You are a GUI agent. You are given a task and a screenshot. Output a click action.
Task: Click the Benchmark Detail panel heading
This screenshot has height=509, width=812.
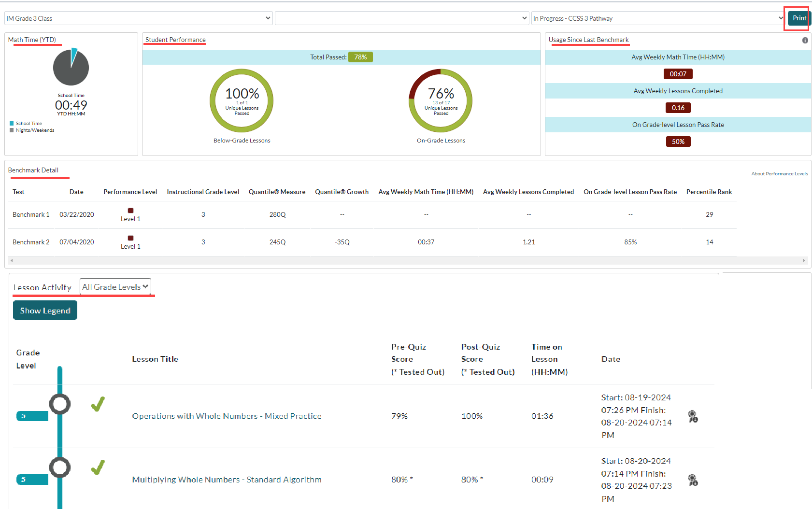point(33,170)
